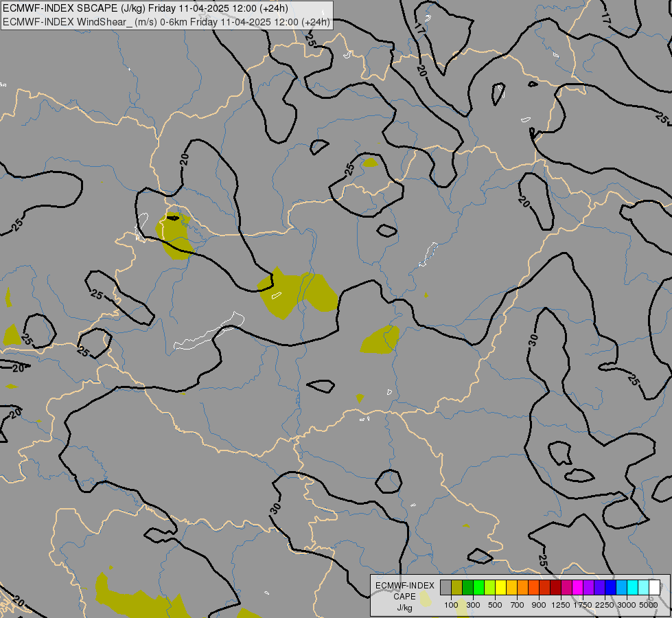This screenshot has height=618, width=672.
Task: Click the 'CAPE' label in legend
Action: (404, 597)
